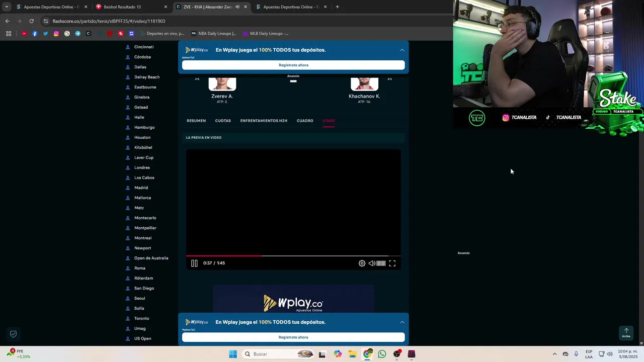Viewport: 644px width, 362px height.
Task: View site information icon in address bar
Action: pos(46,21)
